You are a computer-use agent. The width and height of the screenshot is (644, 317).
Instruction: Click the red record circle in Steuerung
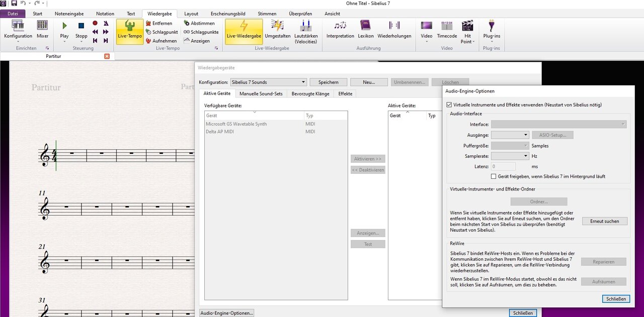point(95,23)
